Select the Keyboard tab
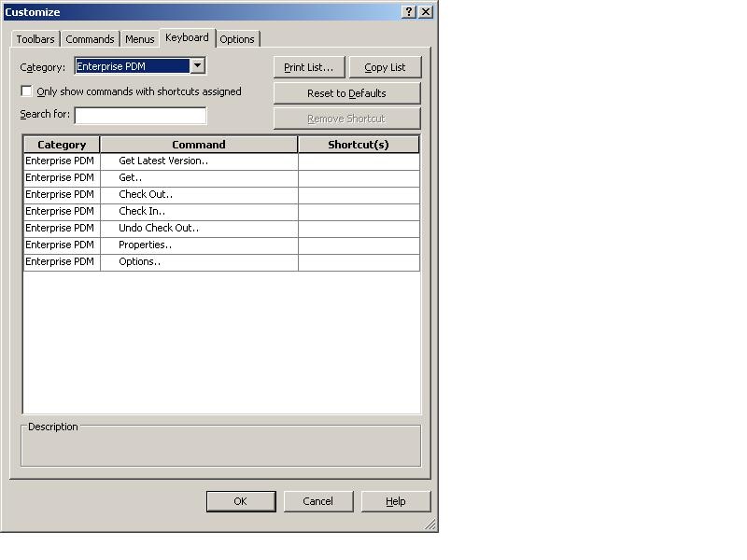 (188, 37)
